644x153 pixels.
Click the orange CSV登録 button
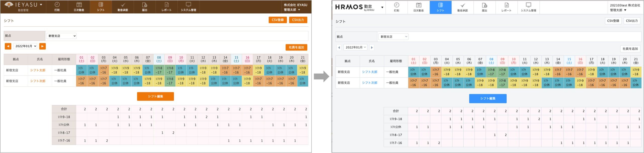(x=277, y=20)
